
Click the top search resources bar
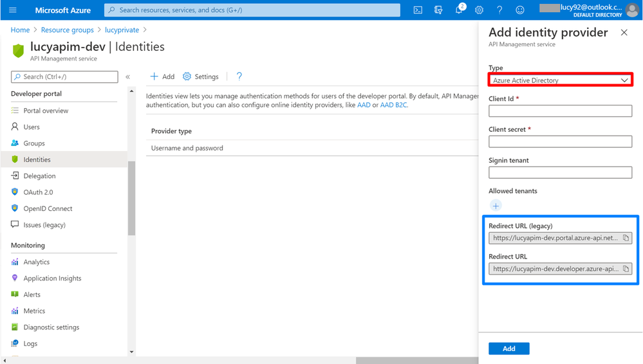point(252,10)
